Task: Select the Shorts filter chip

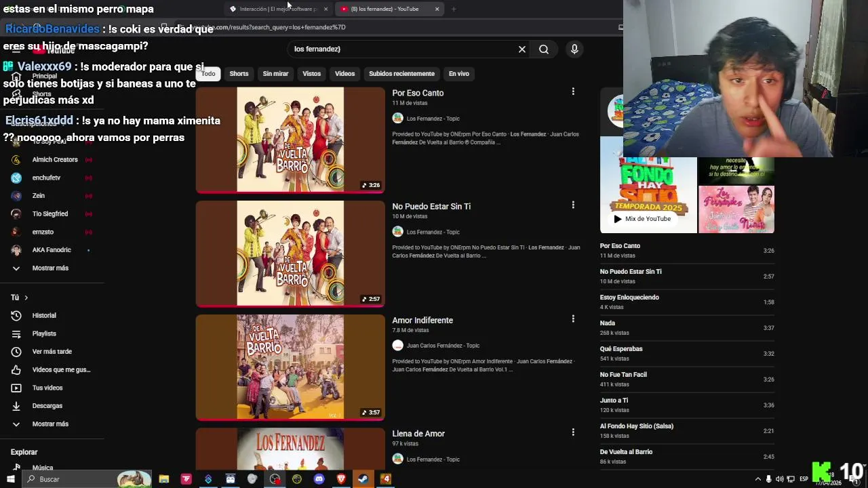Action: pos(239,73)
